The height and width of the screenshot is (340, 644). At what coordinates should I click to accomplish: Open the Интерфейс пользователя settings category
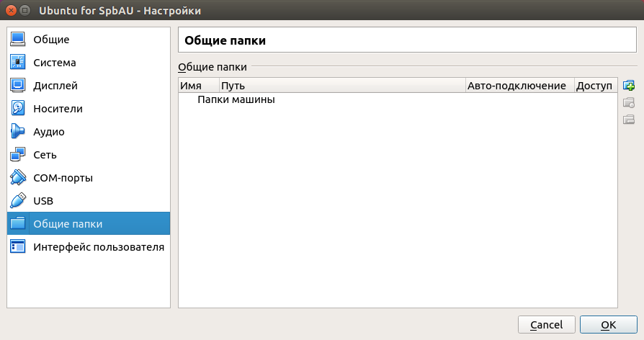(x=98, y=247)
